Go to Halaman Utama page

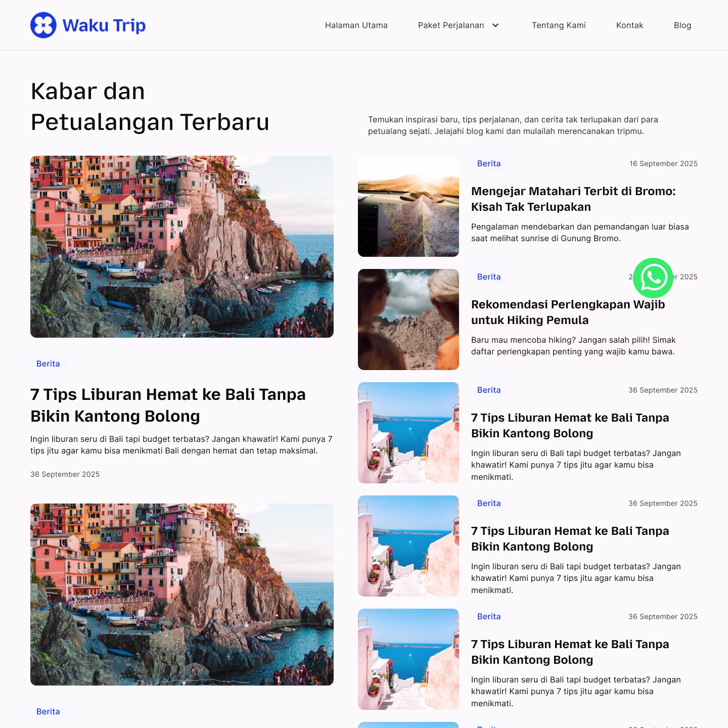click(356, 25)
